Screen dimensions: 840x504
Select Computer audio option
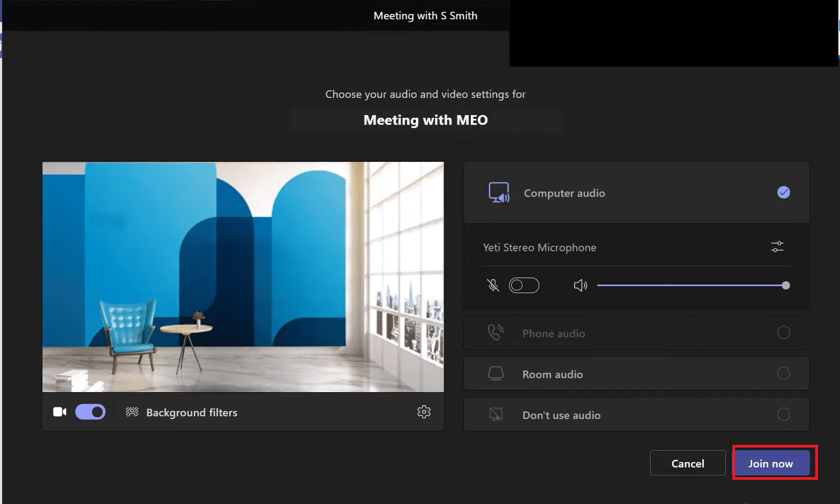(637, 193)
